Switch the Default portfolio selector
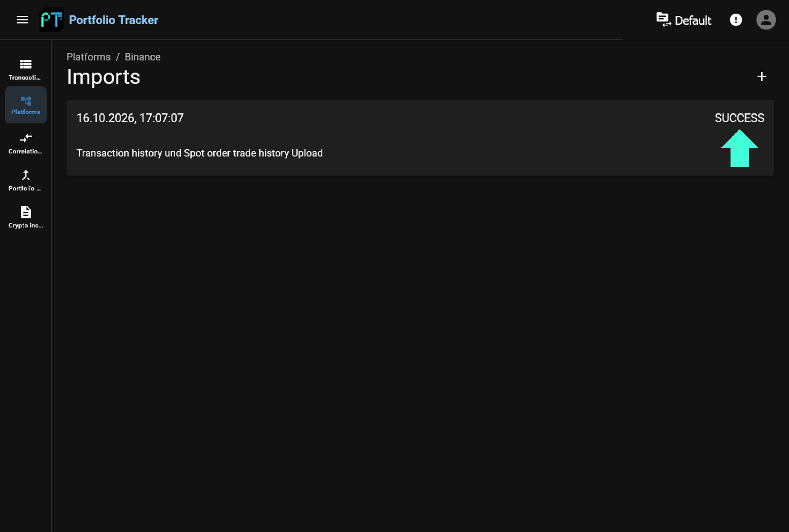 (683, 20)
